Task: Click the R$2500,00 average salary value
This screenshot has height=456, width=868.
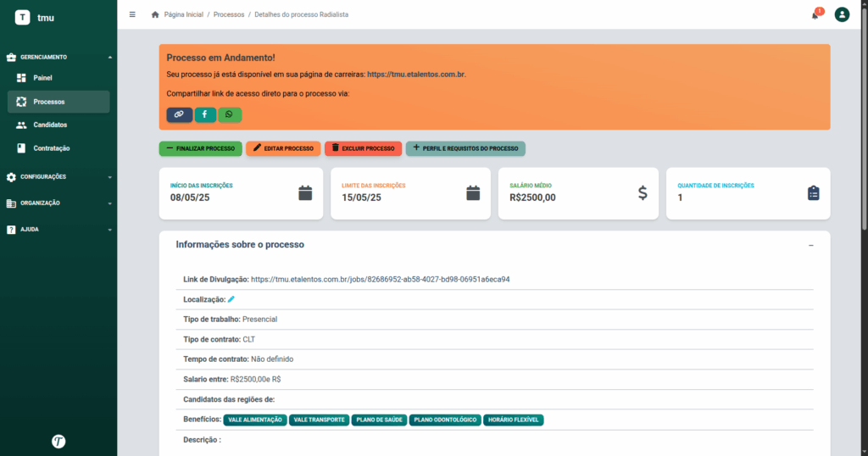Action: tap(532, 197)
